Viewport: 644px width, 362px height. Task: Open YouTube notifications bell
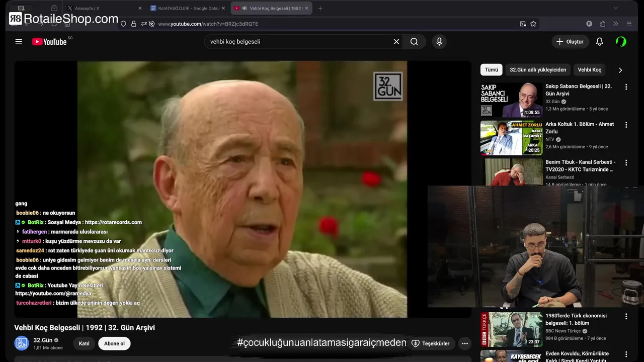pyautogui.click(x=599, y=42)
